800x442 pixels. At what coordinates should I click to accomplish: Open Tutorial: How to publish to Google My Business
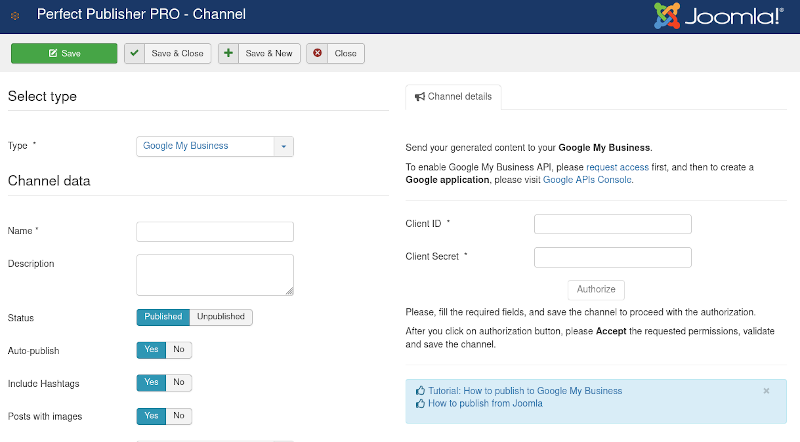tap(525, 391)
